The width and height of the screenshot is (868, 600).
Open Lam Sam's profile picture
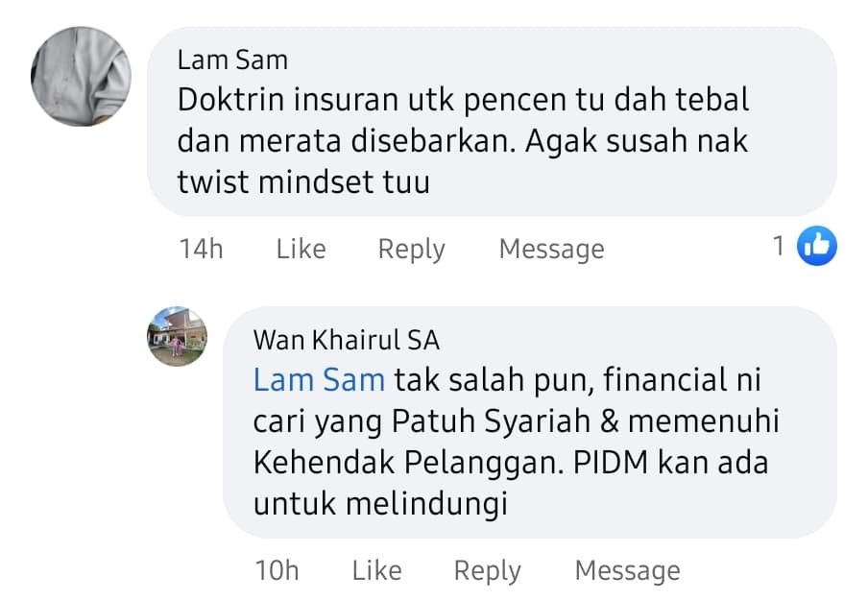pos(81,77)
